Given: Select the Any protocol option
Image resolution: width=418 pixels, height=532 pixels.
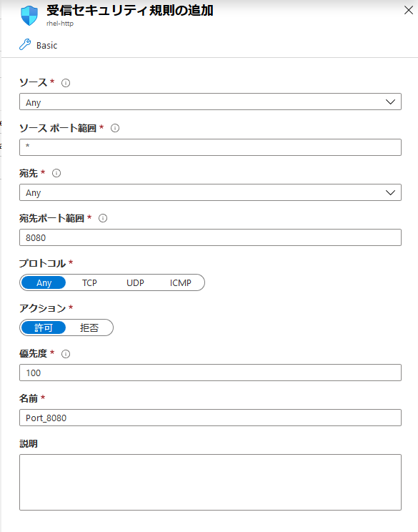Looking at the screenshot, I should 44,282.
